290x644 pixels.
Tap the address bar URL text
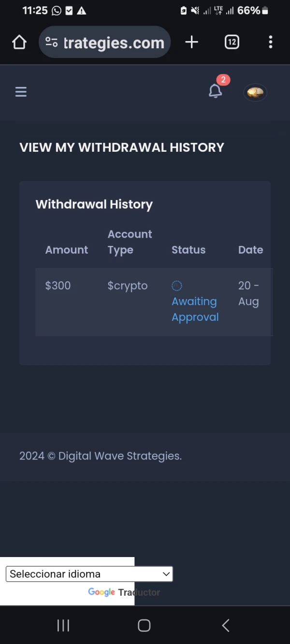[114, 43]
